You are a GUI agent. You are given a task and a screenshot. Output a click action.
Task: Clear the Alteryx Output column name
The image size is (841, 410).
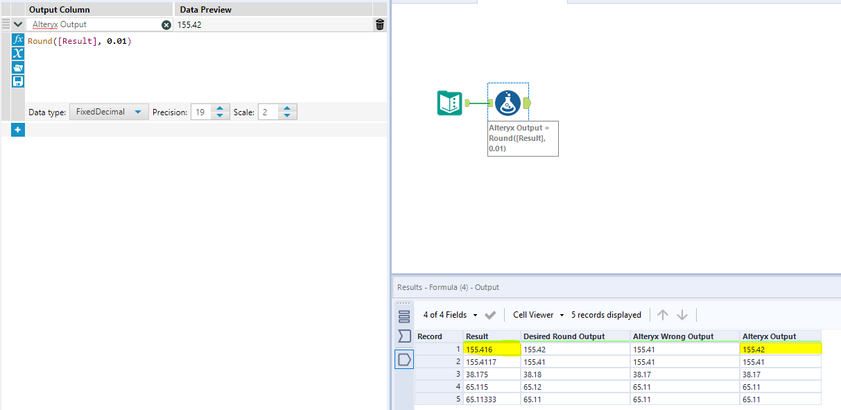166,25
